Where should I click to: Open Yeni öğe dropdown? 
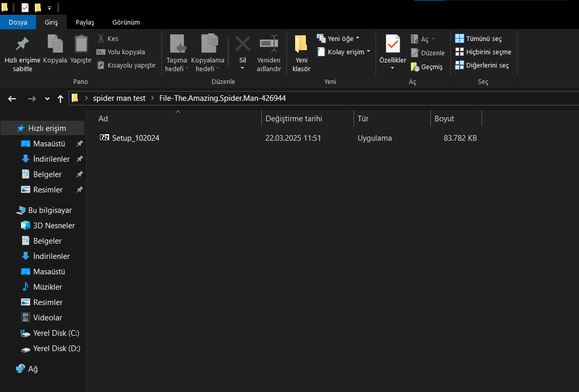coord(338,38)
